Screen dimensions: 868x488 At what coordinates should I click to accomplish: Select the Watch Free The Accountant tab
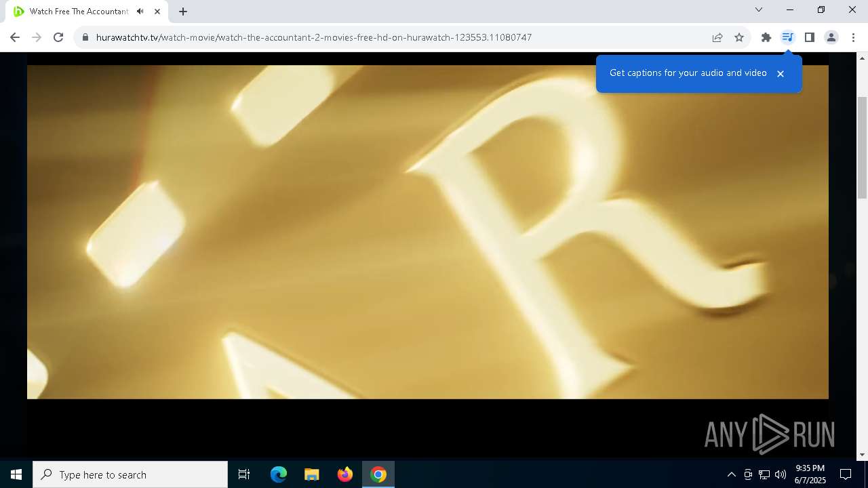(79, 12)
